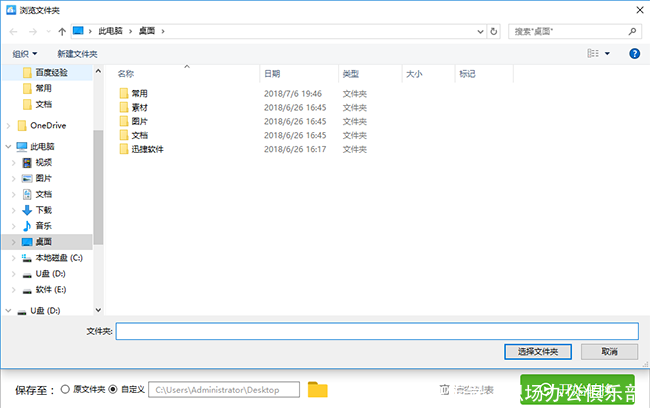
Task: Click the search magnifier icon
Action: coord(632,32)
